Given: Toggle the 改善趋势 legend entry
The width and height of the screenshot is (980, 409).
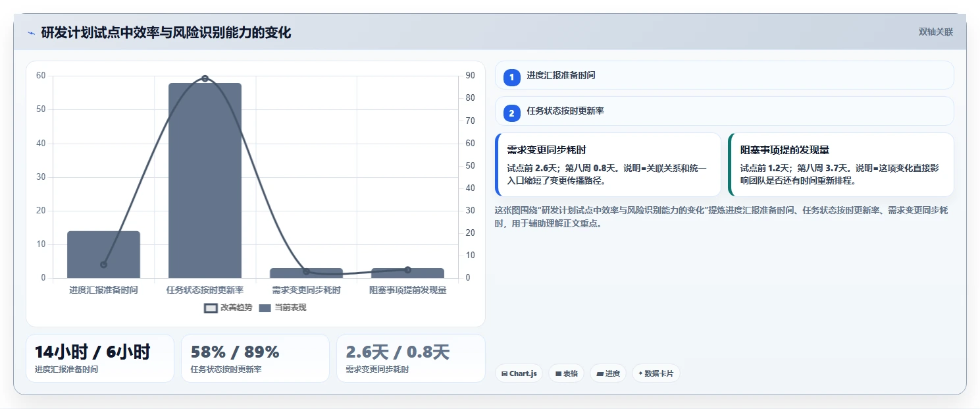Looking at the screenshot, I should (x=228, y=308).
